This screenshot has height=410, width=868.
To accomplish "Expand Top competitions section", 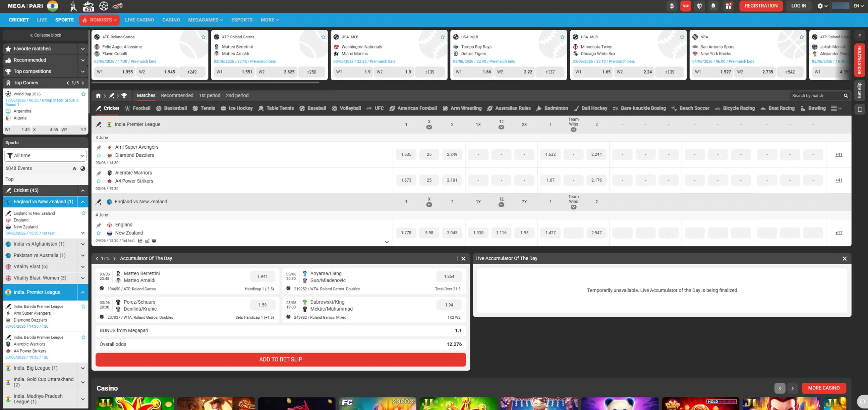I will pos(83,71).
